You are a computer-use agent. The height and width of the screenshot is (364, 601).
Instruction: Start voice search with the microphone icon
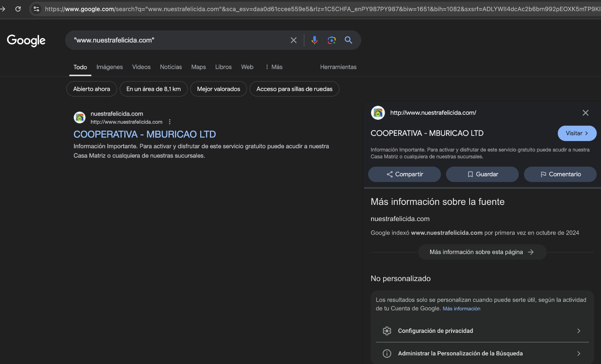click(315, 40)
